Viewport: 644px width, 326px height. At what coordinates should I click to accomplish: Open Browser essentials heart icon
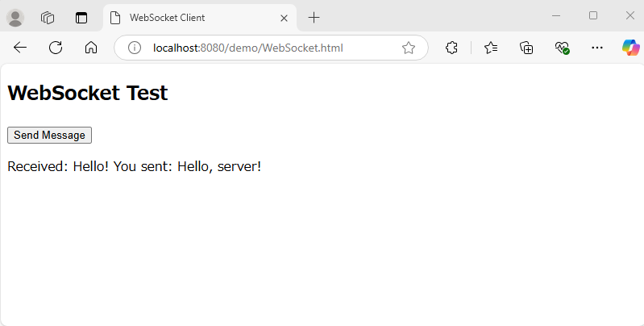[x=562, y=48]
